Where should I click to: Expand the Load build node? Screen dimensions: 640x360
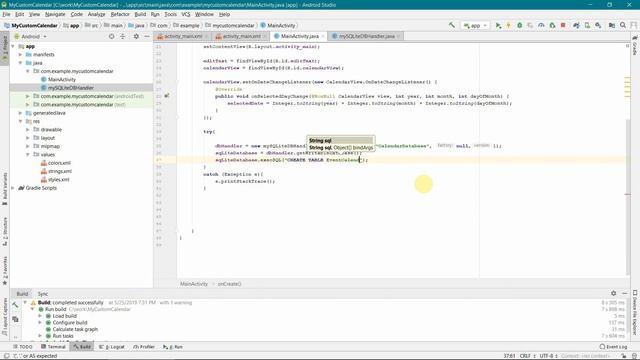[40, 316]
